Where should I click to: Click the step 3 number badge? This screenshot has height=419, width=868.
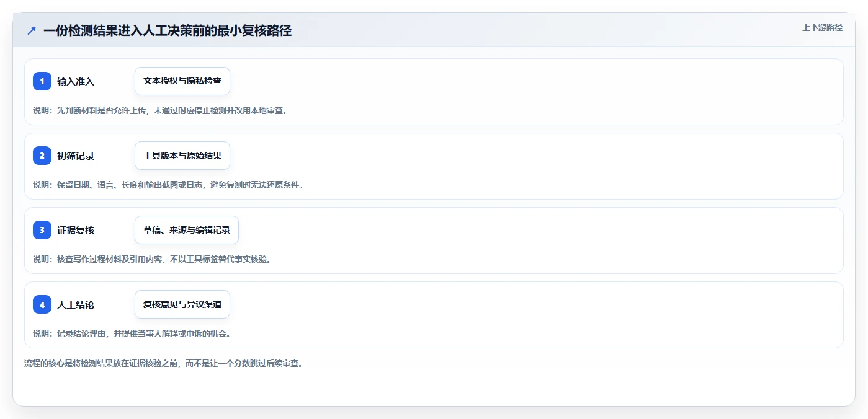click(42, 230)
